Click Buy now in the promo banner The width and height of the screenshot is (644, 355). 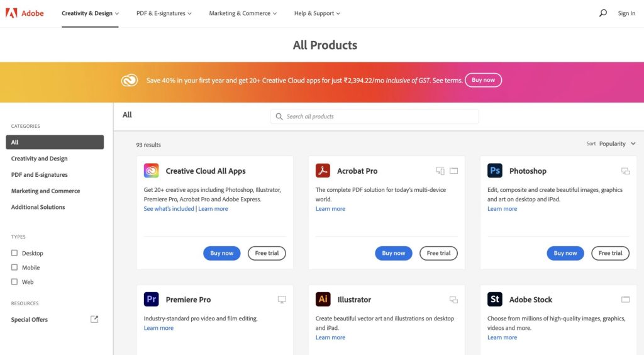(483, 80)
